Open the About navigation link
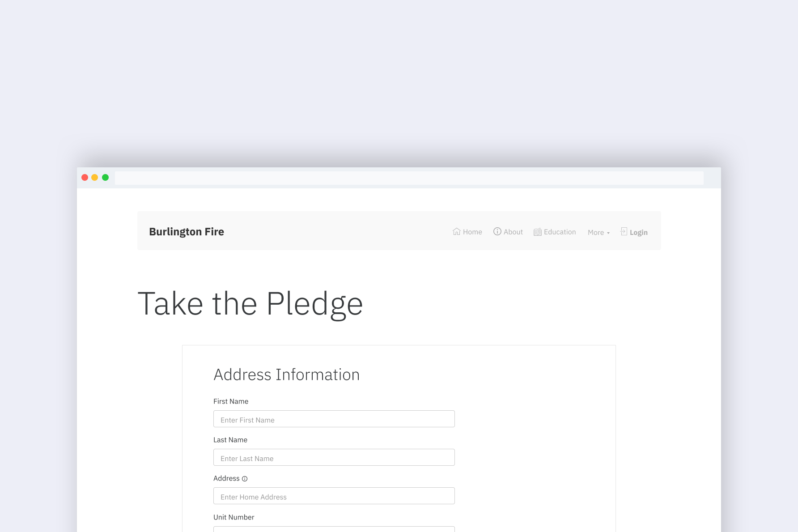 pyautogui.click(x=508, y=232)
